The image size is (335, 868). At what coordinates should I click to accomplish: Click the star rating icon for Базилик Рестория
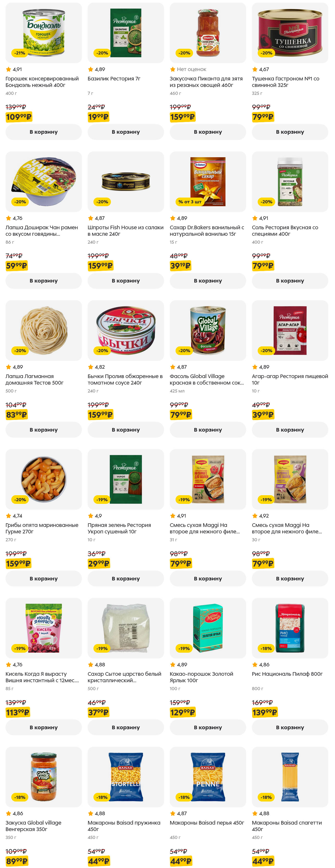90,69
